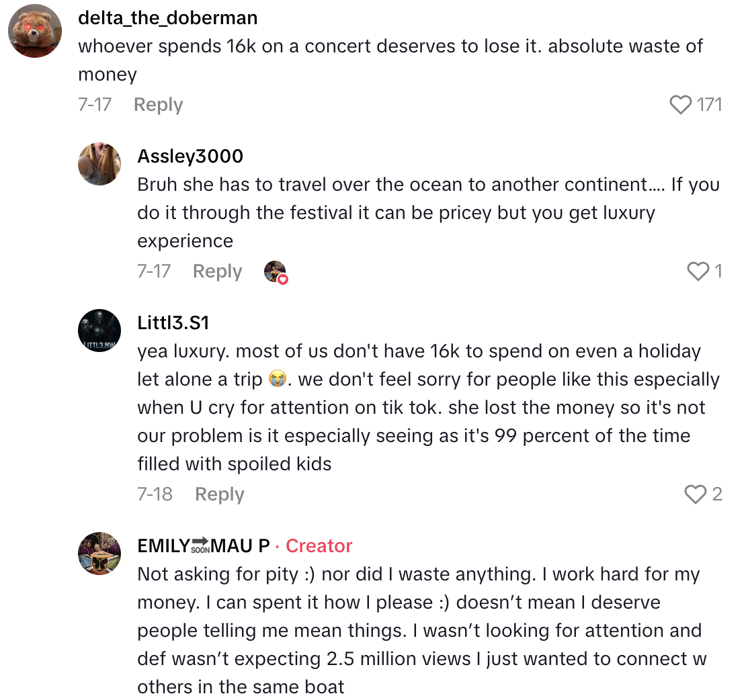Viewport: 746px width, 700px height.
Task: Open the creator EMILY MAU P's avatar
Action: pos(99,553)
